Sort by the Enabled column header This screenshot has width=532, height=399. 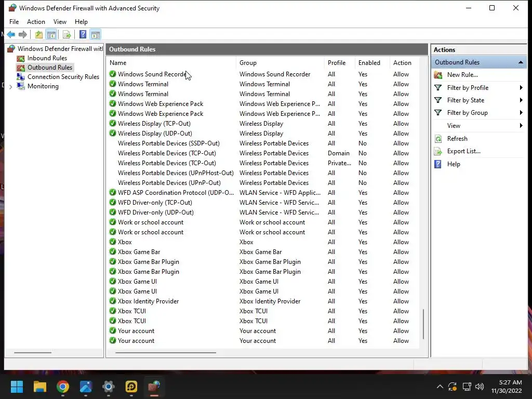tap(372, 63)
